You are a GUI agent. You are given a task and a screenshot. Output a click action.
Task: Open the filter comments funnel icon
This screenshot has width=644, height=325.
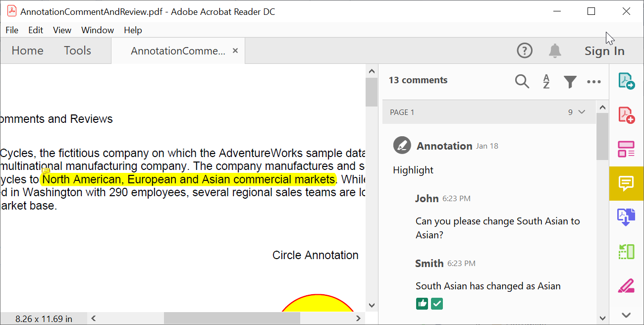point(570,81)
